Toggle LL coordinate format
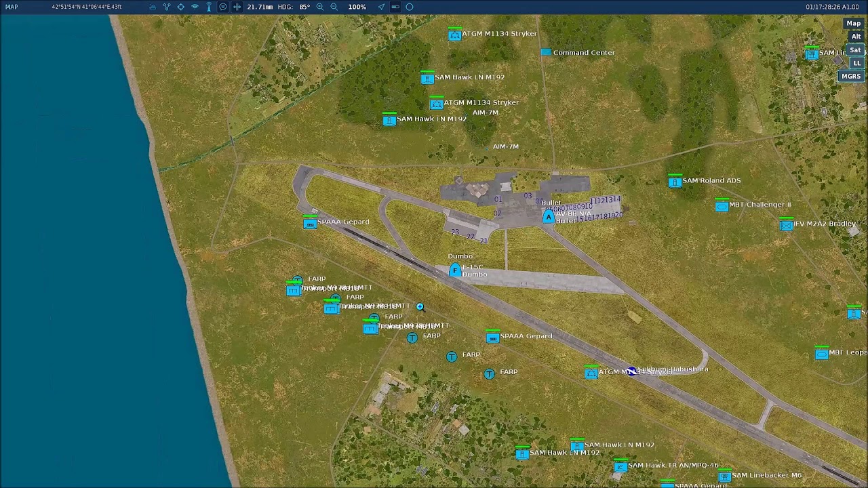868x488 pixels. (x=856, y=63)
